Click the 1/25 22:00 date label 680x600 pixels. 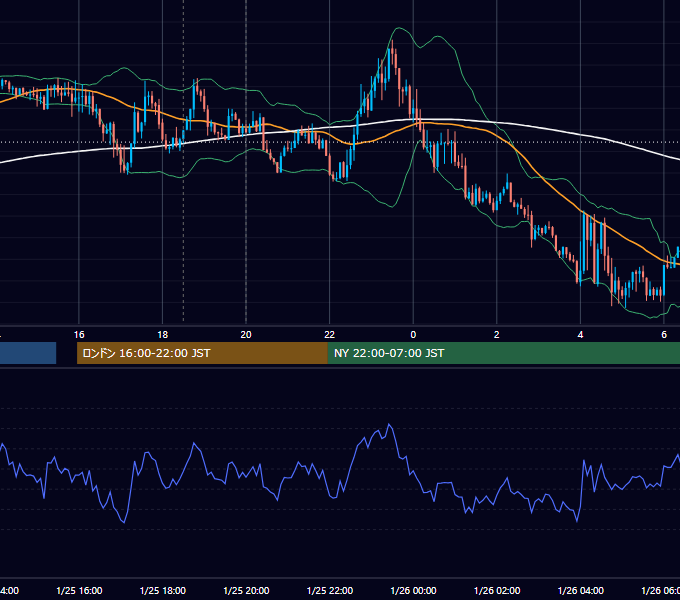point(330,590)
